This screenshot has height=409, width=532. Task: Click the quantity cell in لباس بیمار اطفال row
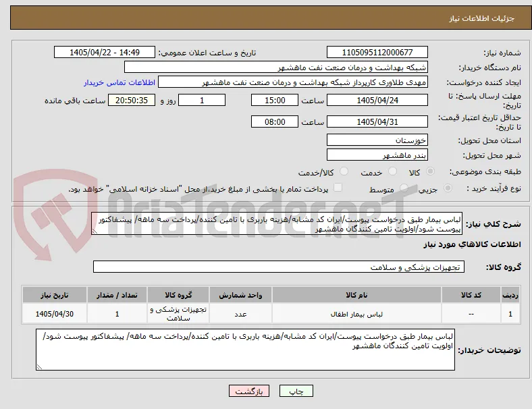[117, 314]
